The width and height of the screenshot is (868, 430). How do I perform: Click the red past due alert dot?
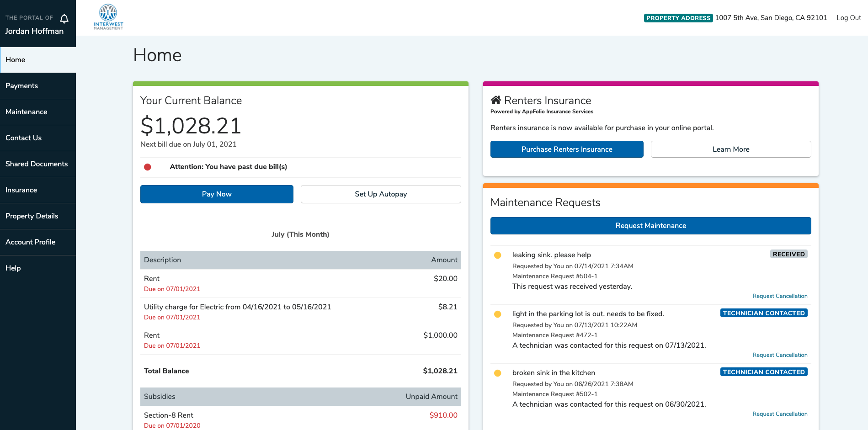coord(148,167)
